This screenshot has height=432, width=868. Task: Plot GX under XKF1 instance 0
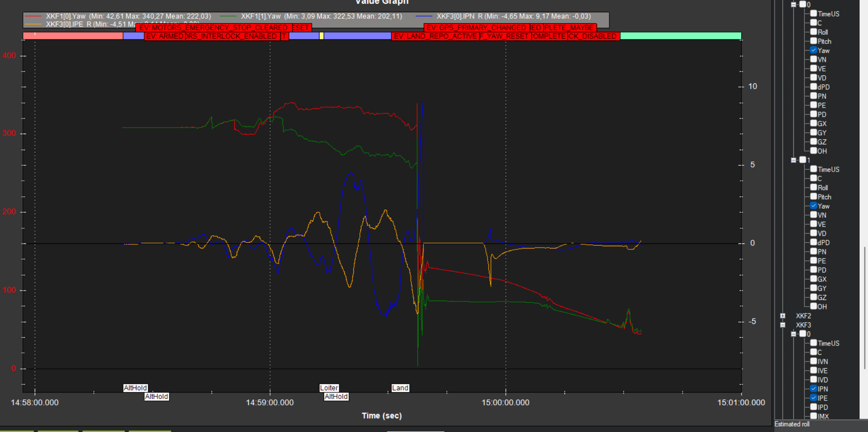pyautogui.click(x=814, y=124)
